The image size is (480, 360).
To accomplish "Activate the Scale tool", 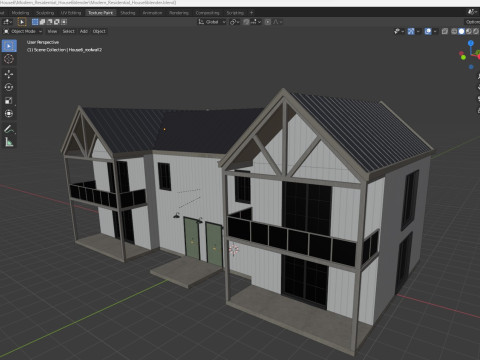I will pyautogui.click(x=9, y=100).
